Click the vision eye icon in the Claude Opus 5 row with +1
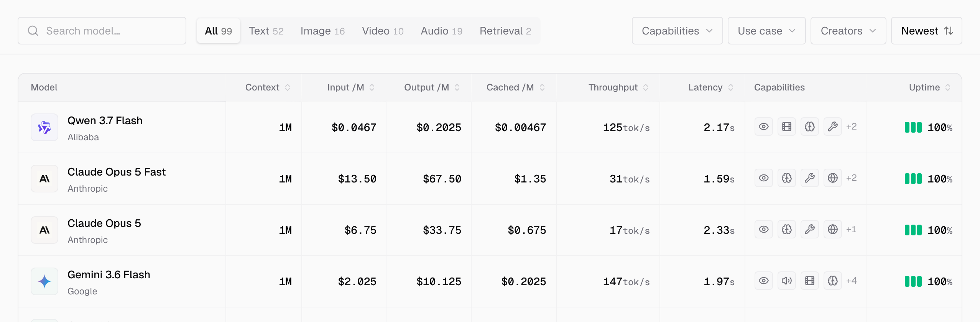This screenshot has width=980, height=322. click(763, 230)
